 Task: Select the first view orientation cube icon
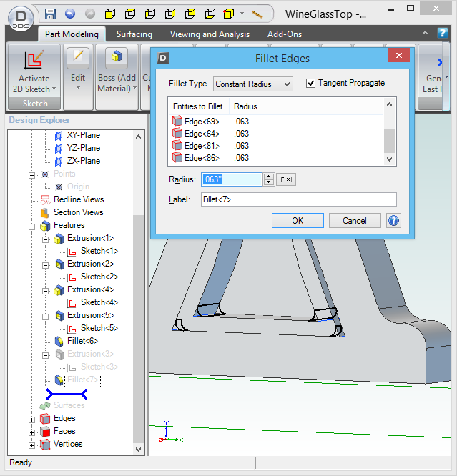110,14
